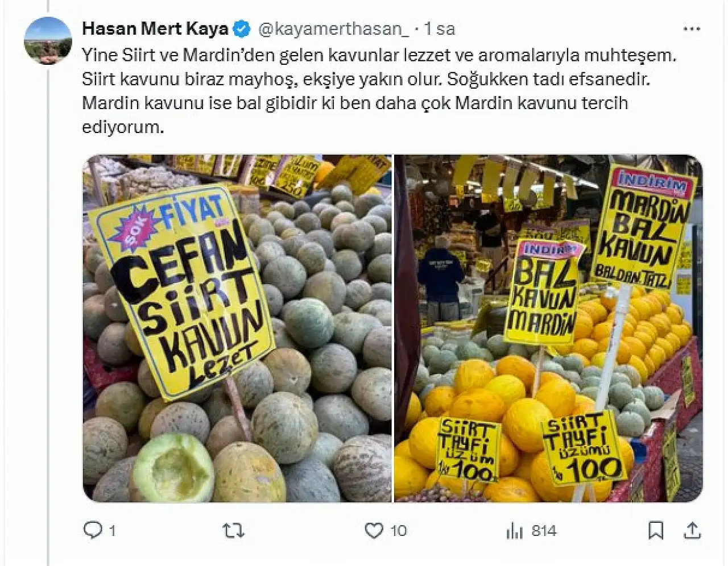Open the share upload icon
728x566 pixels.
coord(692,531)
